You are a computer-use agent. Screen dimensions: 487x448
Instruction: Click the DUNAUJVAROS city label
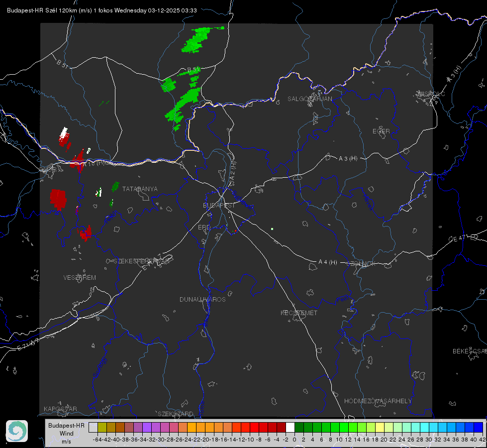tap(202, 299)
